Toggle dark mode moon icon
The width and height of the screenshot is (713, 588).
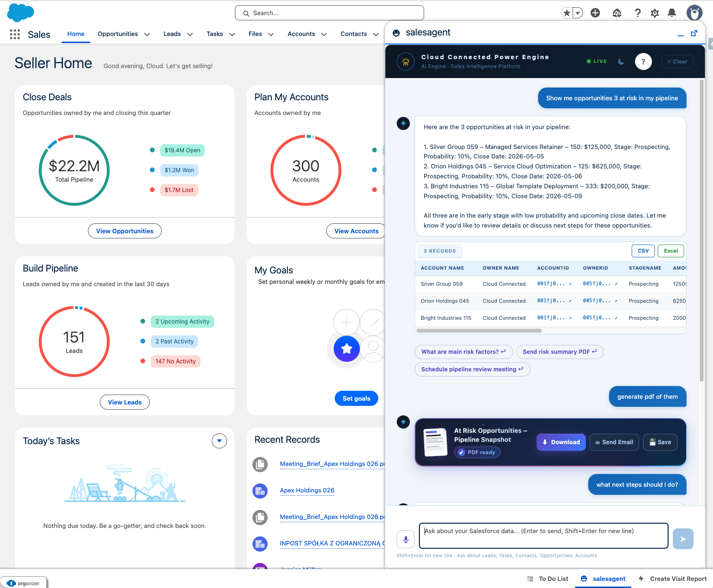[x=621, y=61]
